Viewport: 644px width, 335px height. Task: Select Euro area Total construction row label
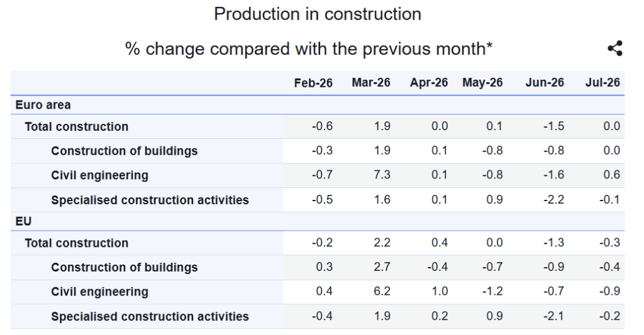(x=76, y=126)
